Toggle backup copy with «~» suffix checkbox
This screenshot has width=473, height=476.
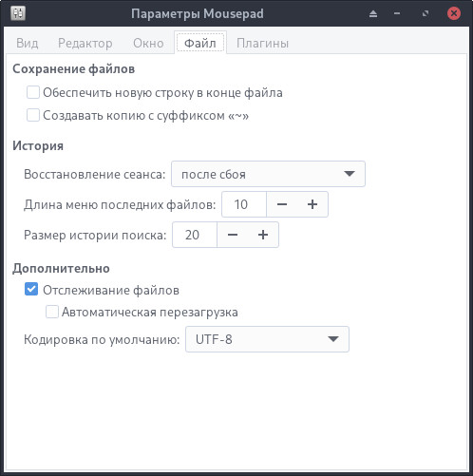click(33, 115)
